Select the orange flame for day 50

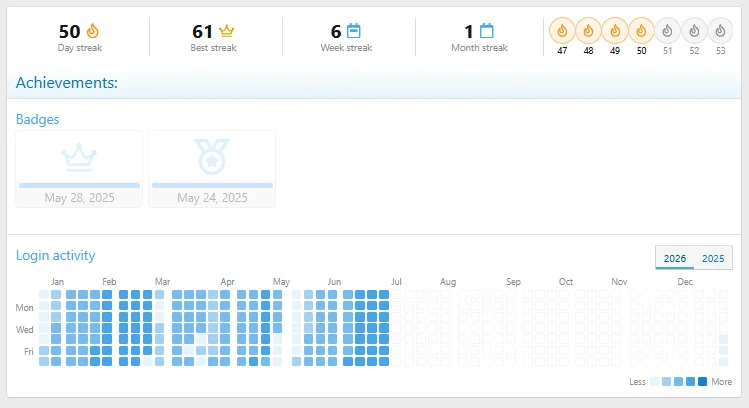(x=641, y=31)
